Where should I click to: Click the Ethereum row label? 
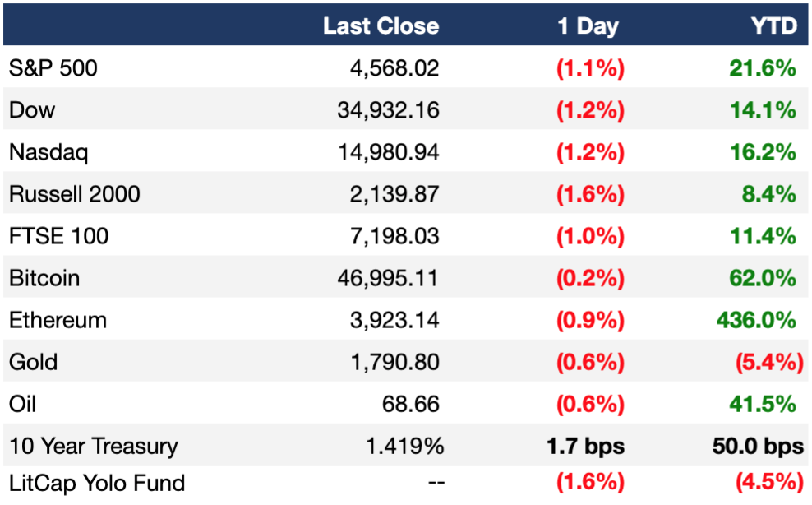pos(58,320)
